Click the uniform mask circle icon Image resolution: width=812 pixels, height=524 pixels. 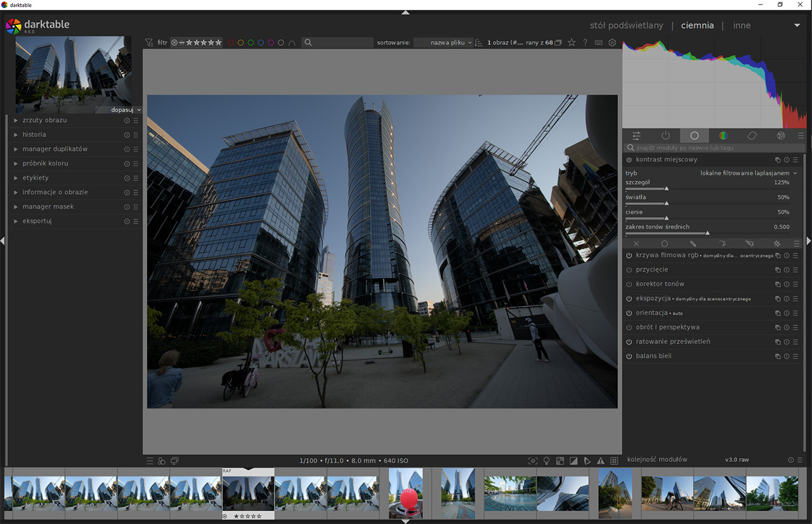[664, 244]
